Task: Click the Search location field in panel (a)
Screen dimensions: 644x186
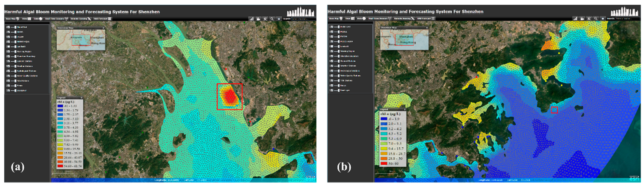Action: tap(303, 19)
